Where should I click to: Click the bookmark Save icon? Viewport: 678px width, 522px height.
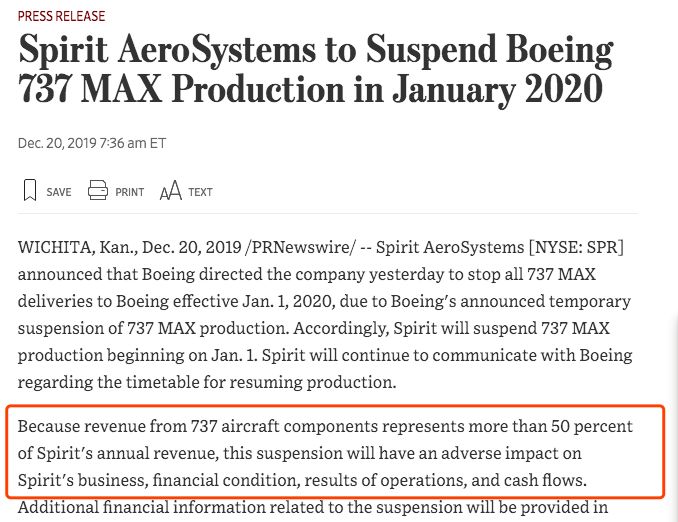pos(29,190)
